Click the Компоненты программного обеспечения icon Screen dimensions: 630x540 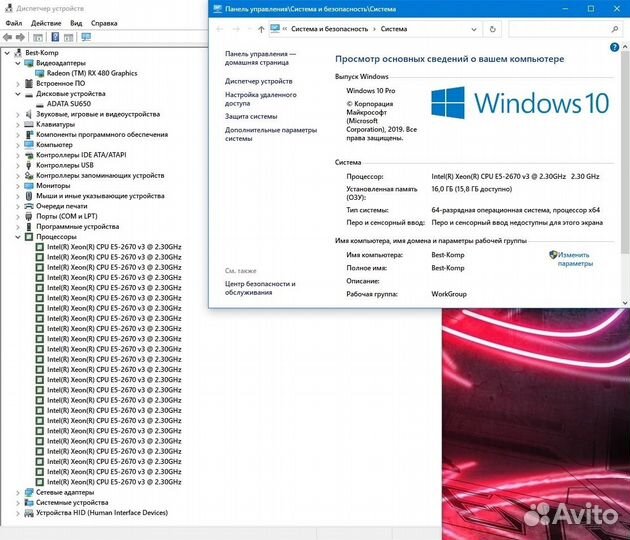click(29, 135)
